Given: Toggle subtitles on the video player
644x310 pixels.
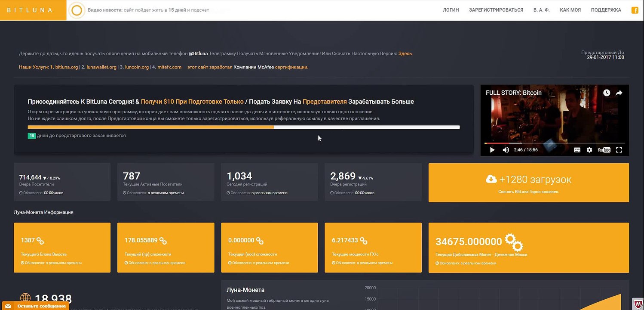Looking at the screenshot, I should [x=577, y=150].
